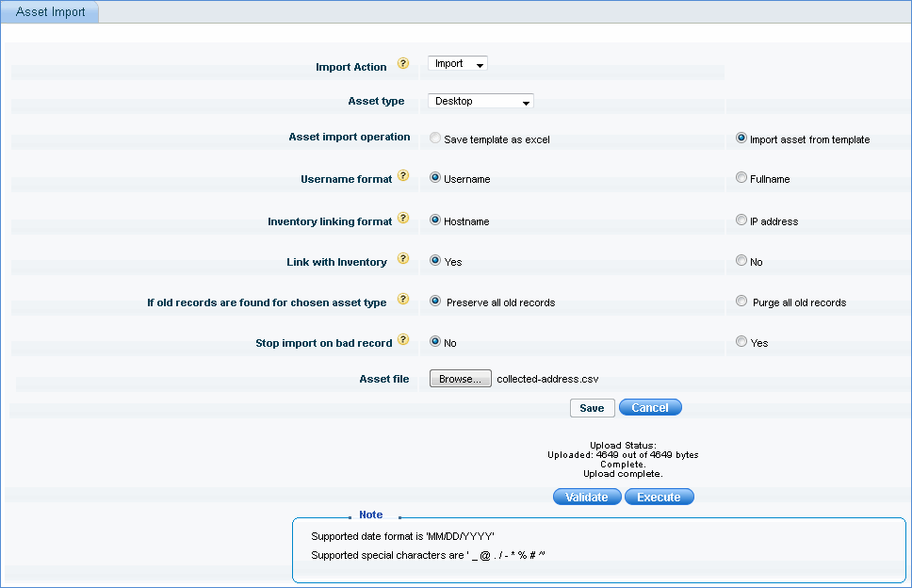Select Save template as excel option
This screenshot has width=912, height=588.
(x=434, y=139)
